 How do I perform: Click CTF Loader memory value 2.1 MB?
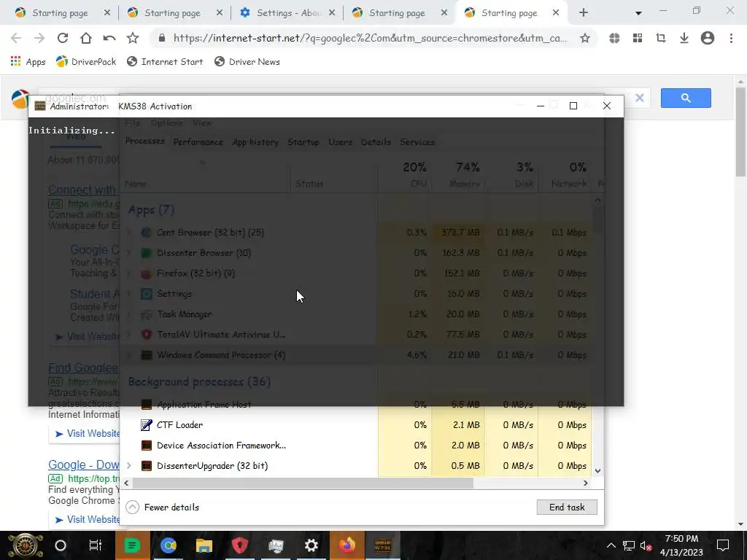click(466, 425)
